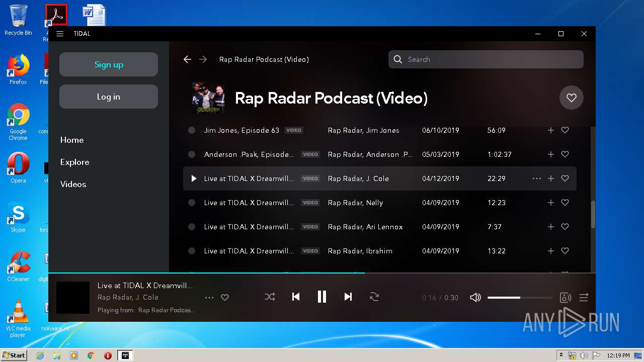This screenshot has height=362, width=644.
Task: Go back to the previous page
Action: pos(187,59)
